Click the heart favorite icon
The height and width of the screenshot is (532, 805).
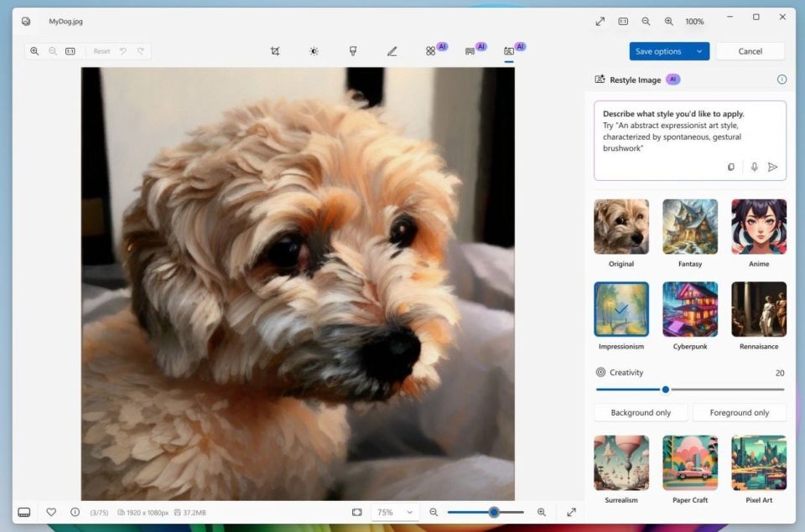51,512
